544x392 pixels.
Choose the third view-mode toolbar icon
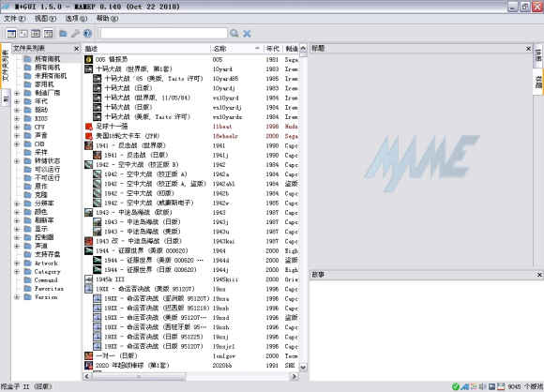point(36,34)
